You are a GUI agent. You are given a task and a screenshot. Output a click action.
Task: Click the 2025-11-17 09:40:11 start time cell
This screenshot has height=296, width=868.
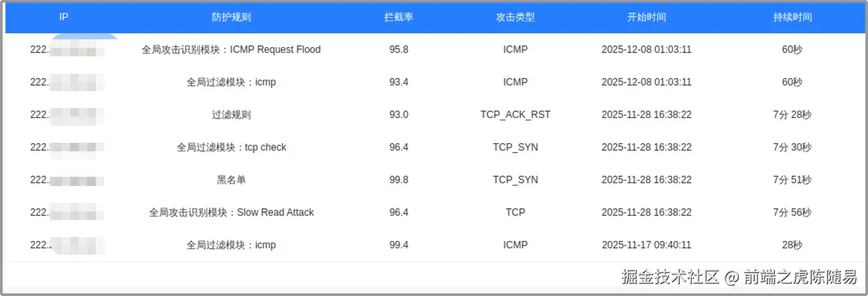[646, 245]
